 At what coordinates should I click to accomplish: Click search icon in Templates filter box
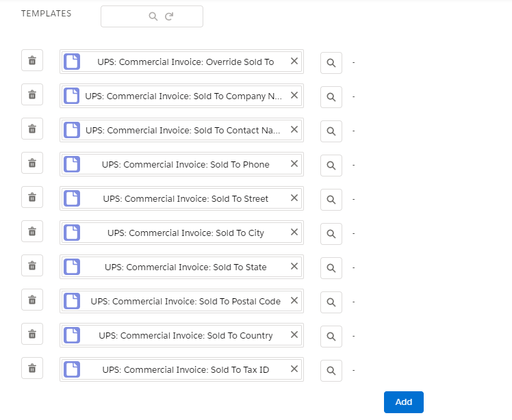point(153,16)
